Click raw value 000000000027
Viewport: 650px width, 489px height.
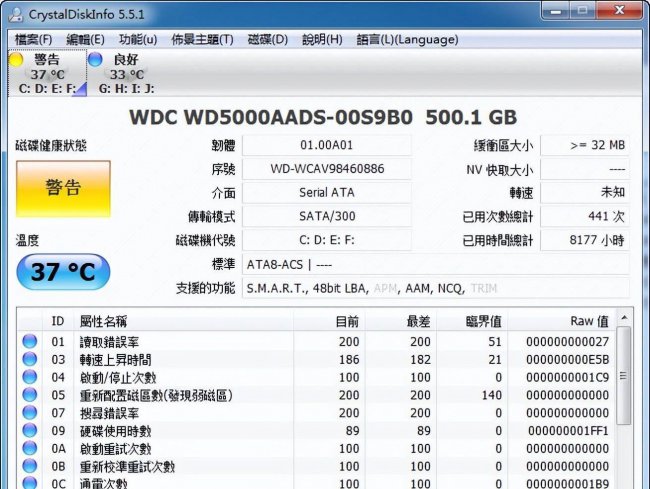568,342
